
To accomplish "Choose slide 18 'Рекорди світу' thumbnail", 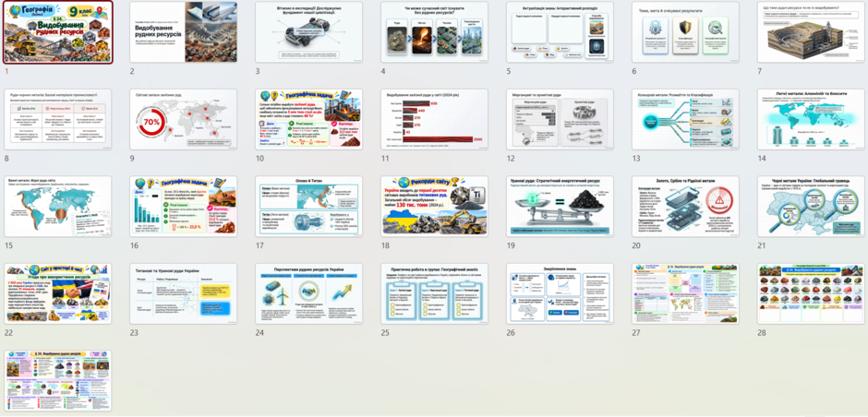I will click(435, 207).
